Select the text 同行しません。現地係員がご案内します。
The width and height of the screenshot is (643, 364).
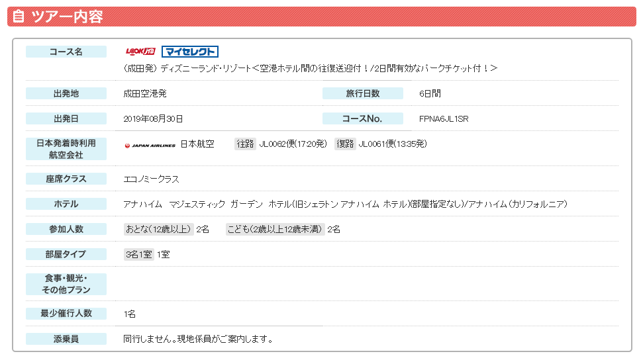(199, 339)
